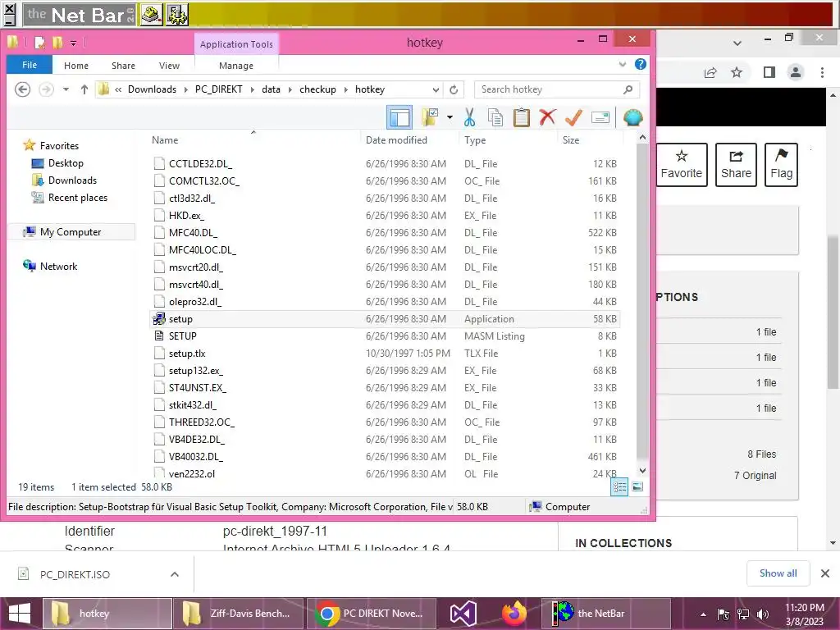The width and height of the screenshot is (840, 630).
Task: Switch to large icons view in status bar
Action: pos(637,487)
